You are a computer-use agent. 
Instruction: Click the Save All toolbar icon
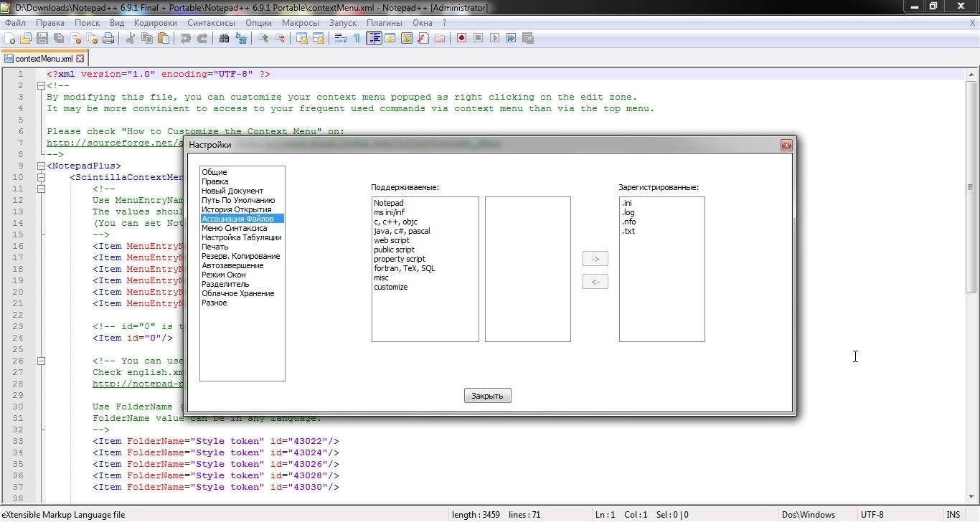coord(59,39)
